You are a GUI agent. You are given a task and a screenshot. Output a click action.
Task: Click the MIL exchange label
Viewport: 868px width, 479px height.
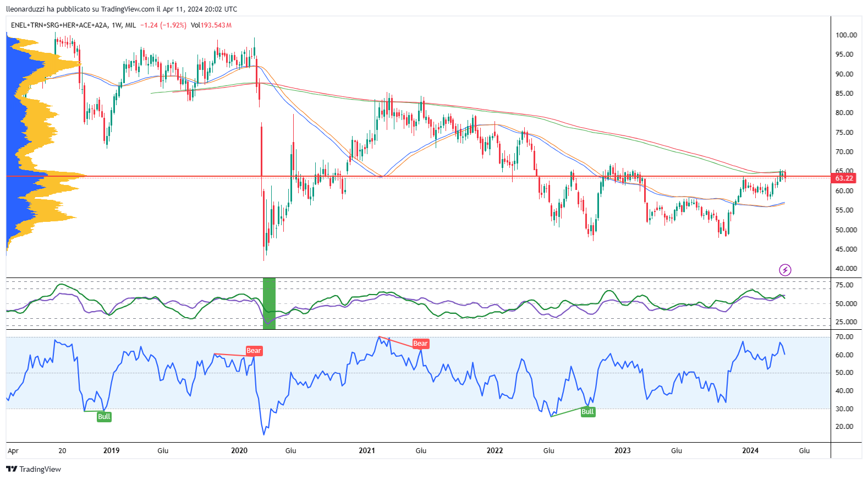[130, 25]
